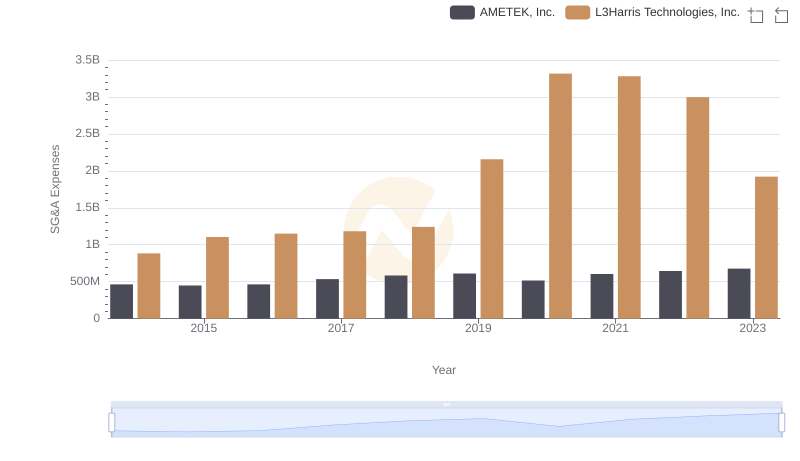This screenshot has width=800, height=461.
Task: Click the AMETEK bar for 2021
Action: [602, 296]
